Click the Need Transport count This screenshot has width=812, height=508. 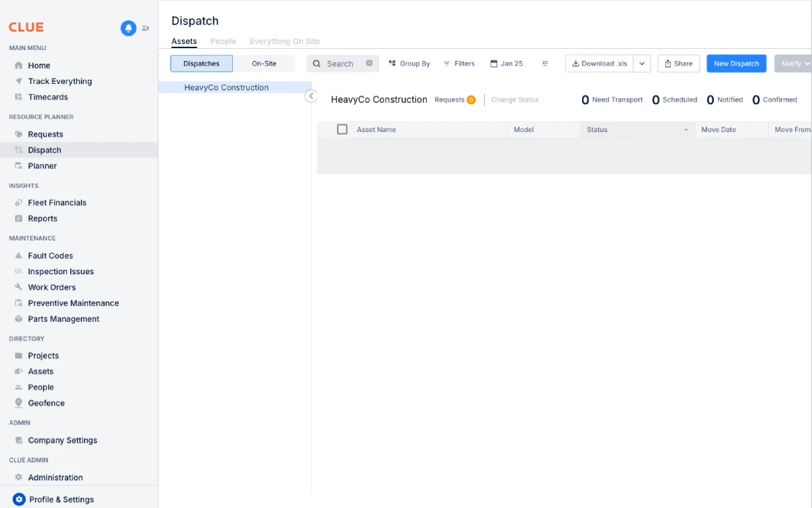(x=612, y=100)
